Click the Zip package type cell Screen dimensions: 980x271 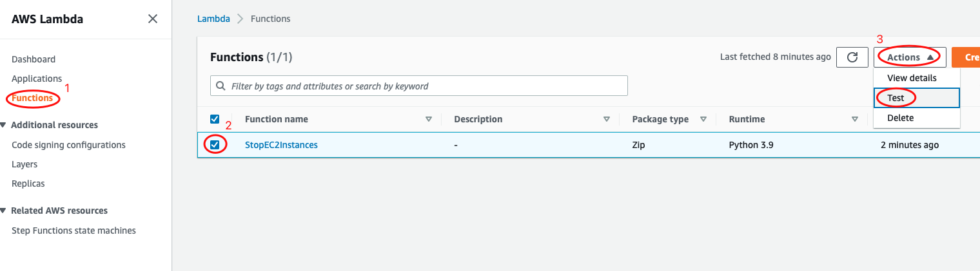[638, 145]
